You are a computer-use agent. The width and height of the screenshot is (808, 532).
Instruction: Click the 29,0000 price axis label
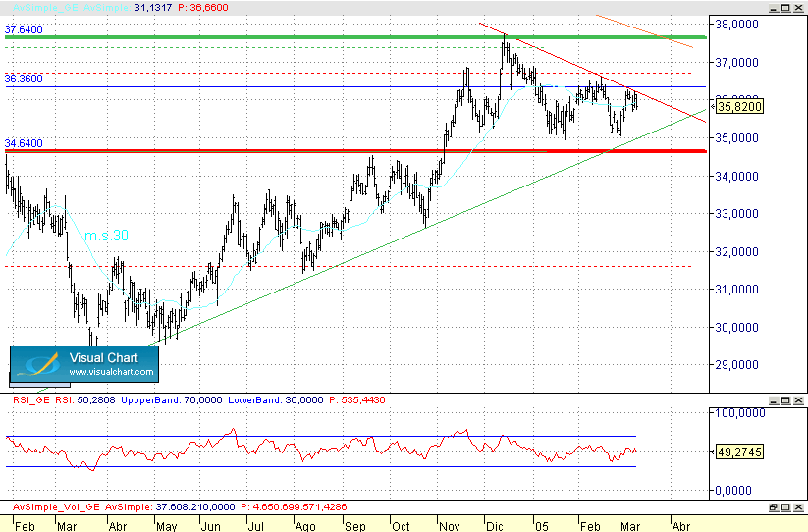(737, 365)
